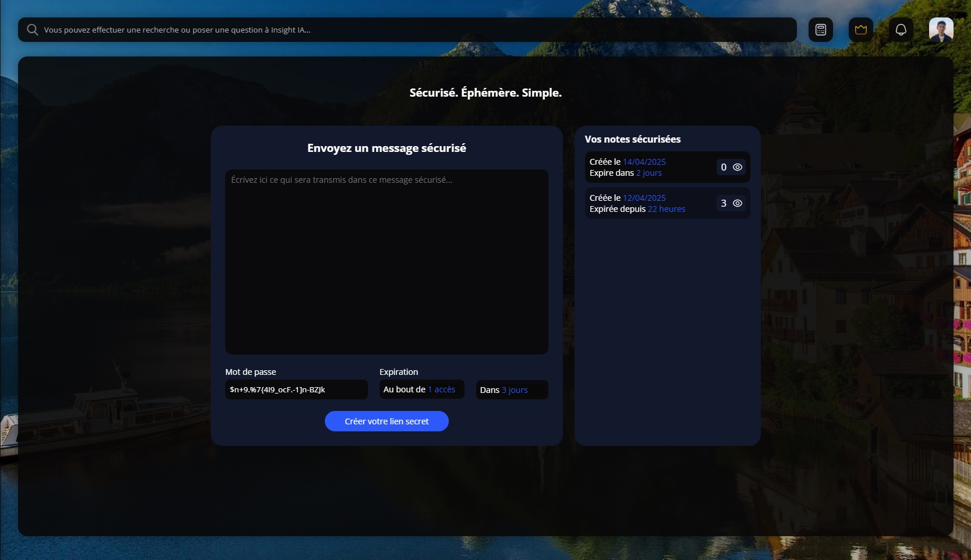This screenshot has width=971, height=560.
Task: Click the 14/04/2025 creation date link
Action: 644,162
